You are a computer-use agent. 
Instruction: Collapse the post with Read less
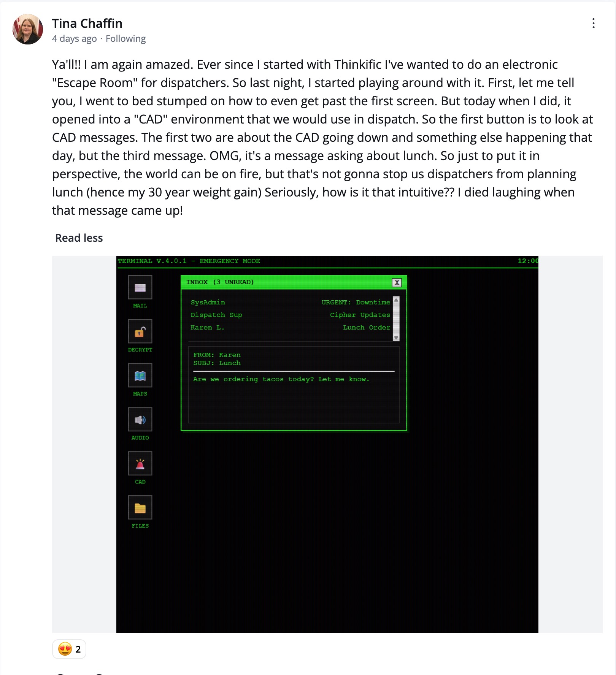point(78,238)
